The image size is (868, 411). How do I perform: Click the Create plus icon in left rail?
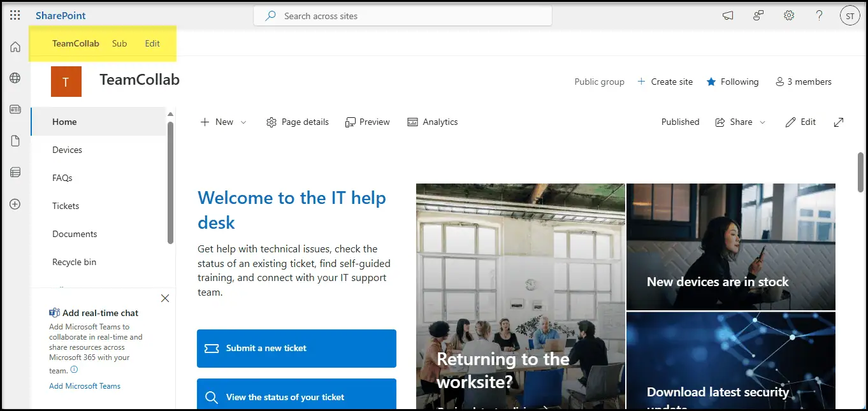pos(15,204)
